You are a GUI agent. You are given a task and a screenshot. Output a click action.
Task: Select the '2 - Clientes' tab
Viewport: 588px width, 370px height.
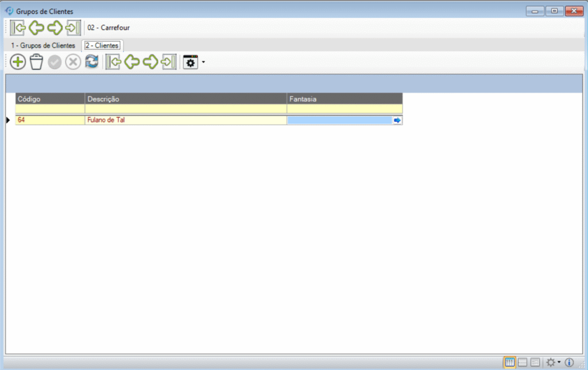(x=102, y=45)
